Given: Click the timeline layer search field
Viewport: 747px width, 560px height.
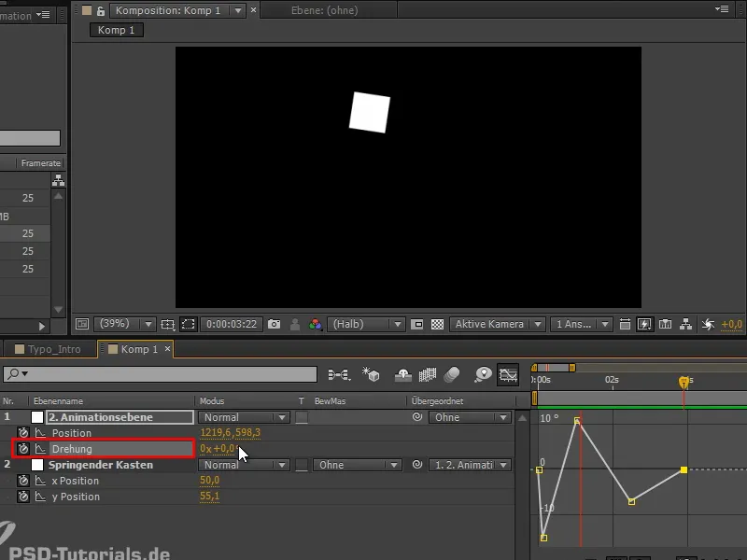Looking at the screenshot, I should point(159,374).
